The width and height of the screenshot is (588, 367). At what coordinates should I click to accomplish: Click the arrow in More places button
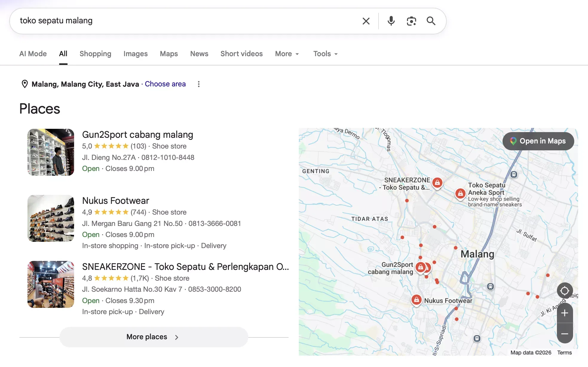[177, 337]
